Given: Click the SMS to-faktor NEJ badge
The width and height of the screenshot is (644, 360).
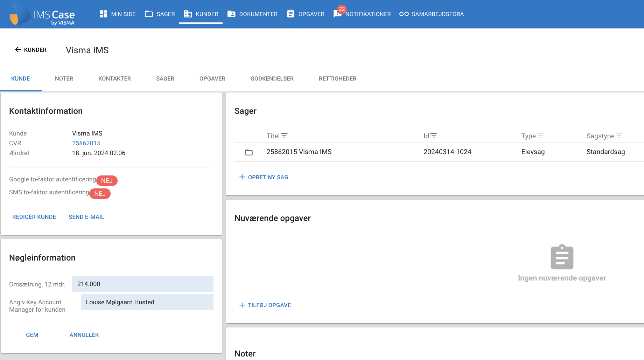Looking at the screenshot, I should click(100, 193).
